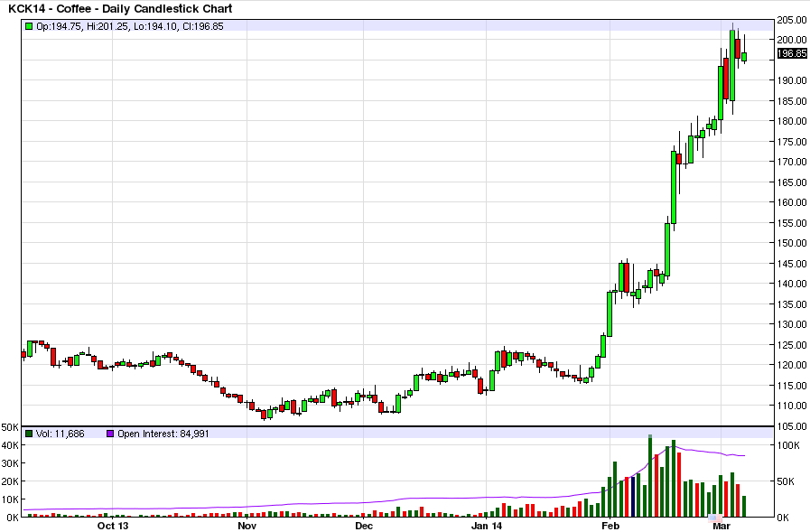Click the Dec date axis label

coord(364,527)
